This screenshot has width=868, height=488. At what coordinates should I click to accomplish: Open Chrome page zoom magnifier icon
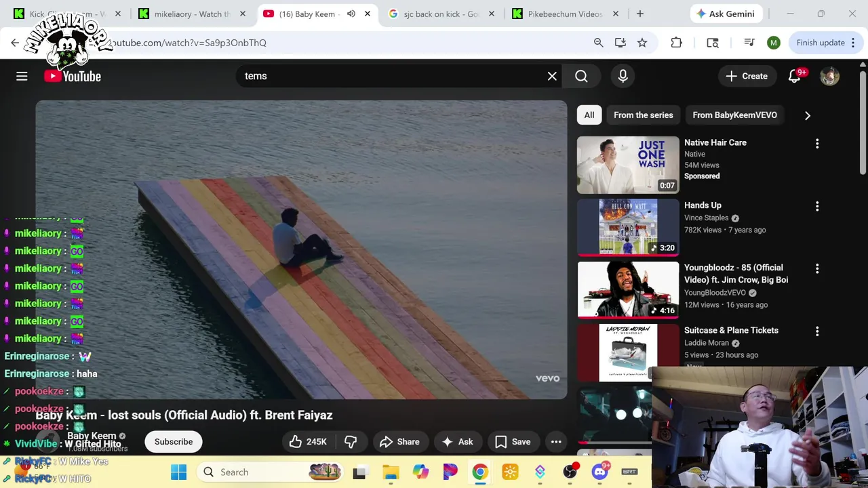tap(598, 43)
